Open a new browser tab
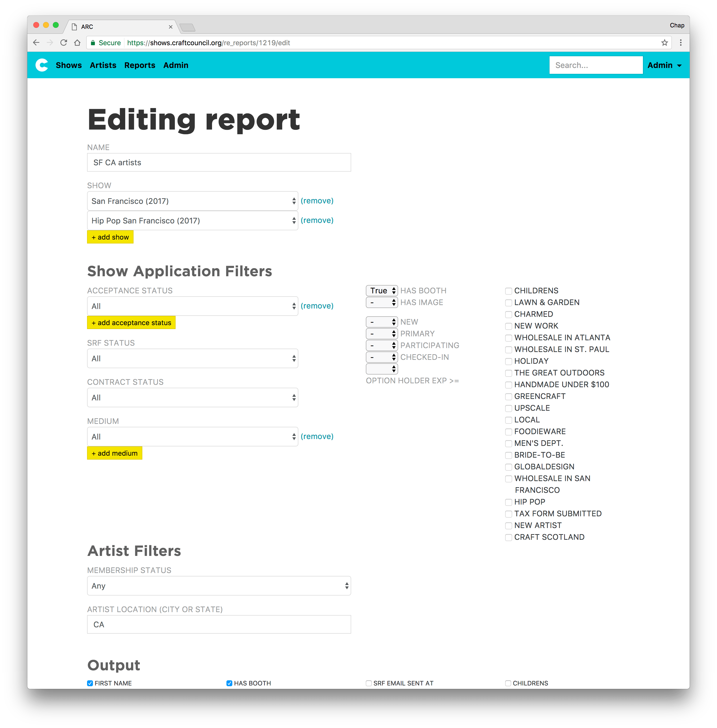Viewport: 717px width, 728px height. pyautogui.click(x=187, y=27)
